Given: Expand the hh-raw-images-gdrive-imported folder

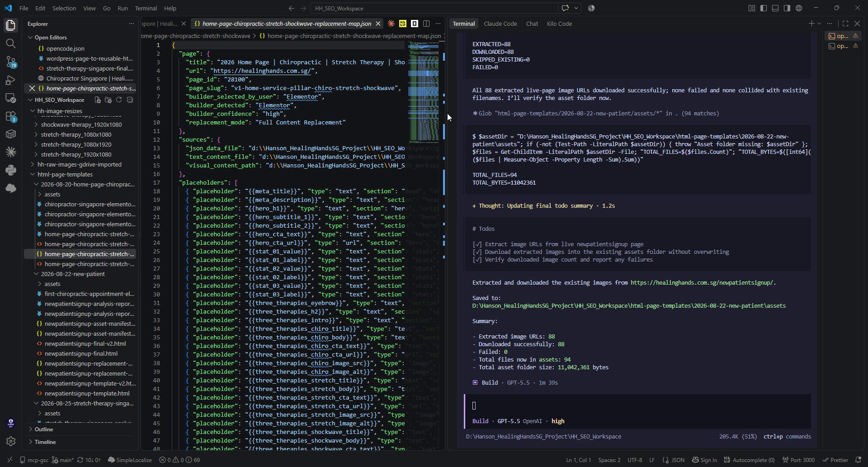Looking at the screenshot, I should [x=80, y=164].
